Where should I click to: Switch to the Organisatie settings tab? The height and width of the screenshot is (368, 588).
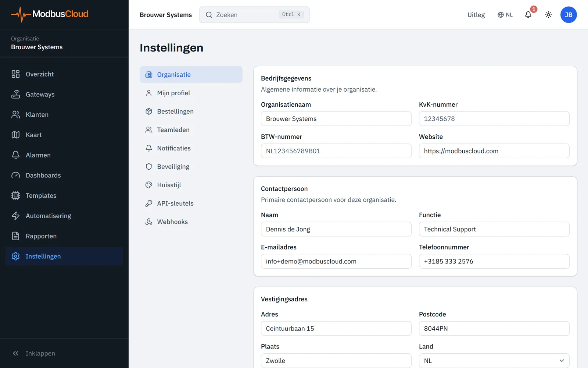[x=191, y=75]
